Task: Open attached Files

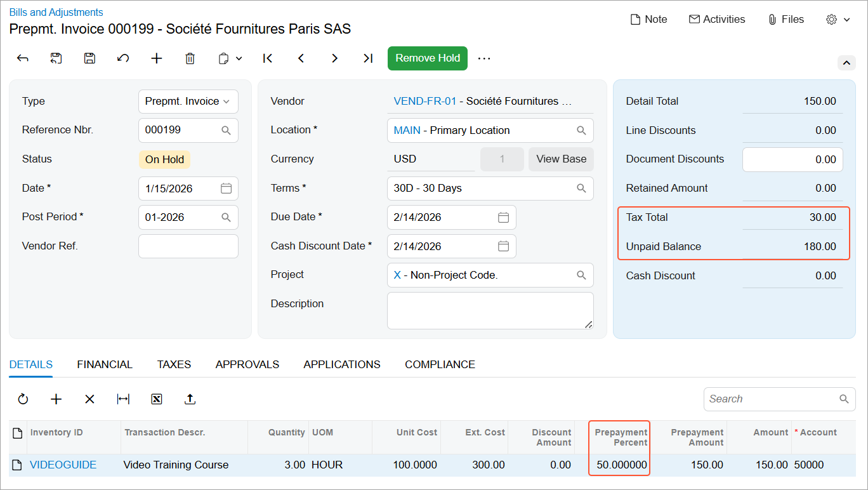Action: (786, 20)
